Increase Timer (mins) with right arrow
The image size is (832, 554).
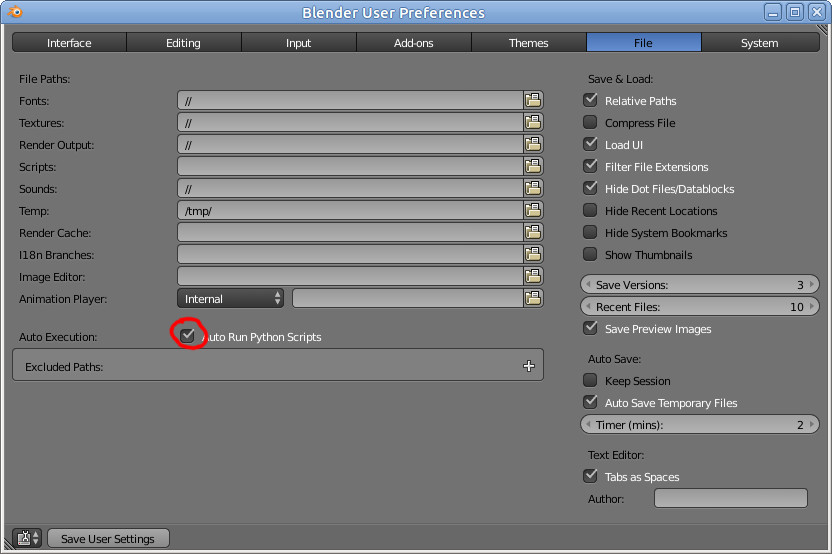[812, 425]
